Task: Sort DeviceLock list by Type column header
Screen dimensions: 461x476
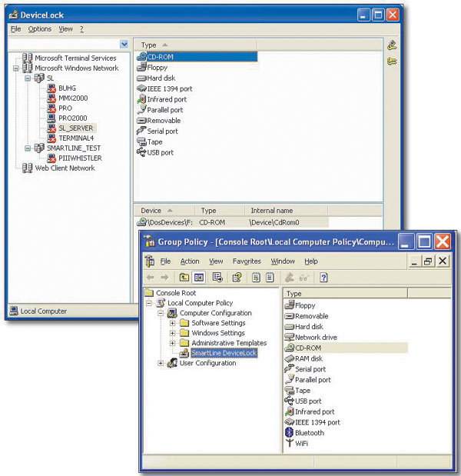Action: [196, 45]
